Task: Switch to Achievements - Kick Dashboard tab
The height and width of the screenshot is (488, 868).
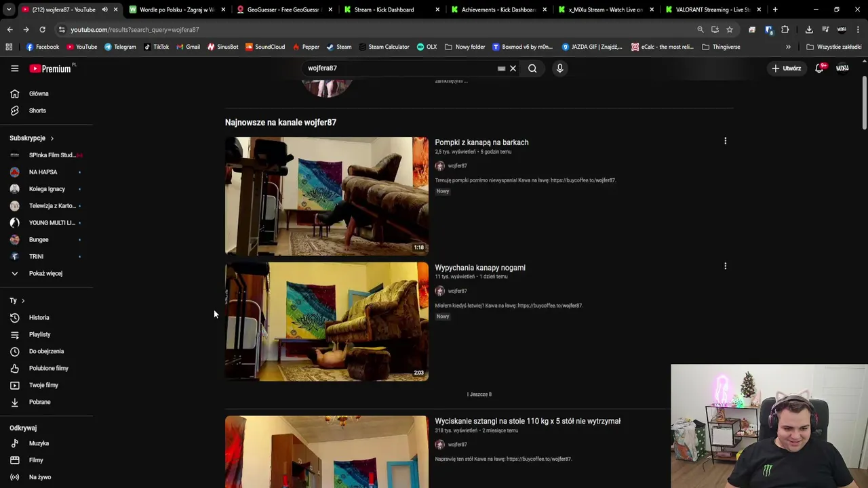Action: (x=498, y=9)
